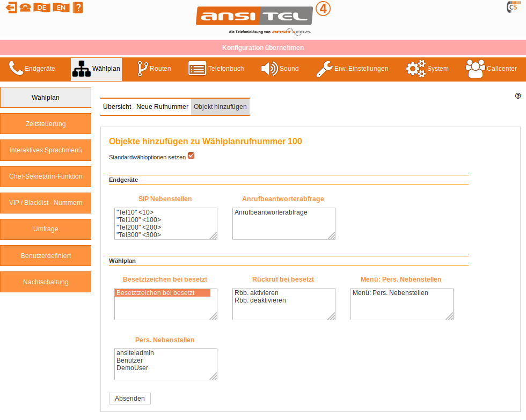Image resolution: width=526 pixels, height=420 pixels.
Task: Switch language with the EN flag
Action: tap(61, 8)
